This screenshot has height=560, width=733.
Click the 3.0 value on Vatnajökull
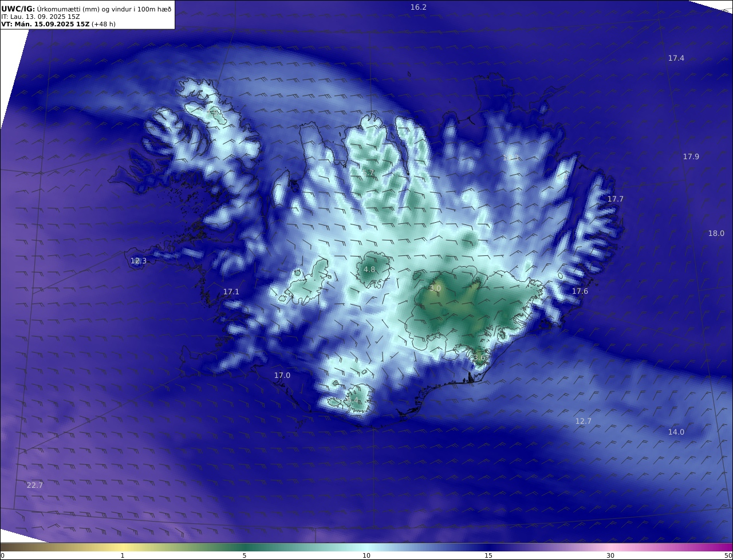tap(435, 289)
